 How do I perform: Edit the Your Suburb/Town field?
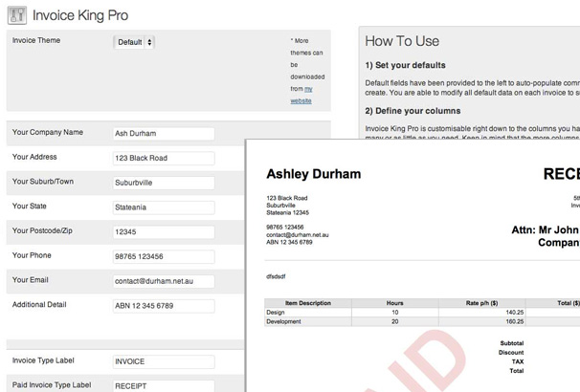click(x=164, y=183)
